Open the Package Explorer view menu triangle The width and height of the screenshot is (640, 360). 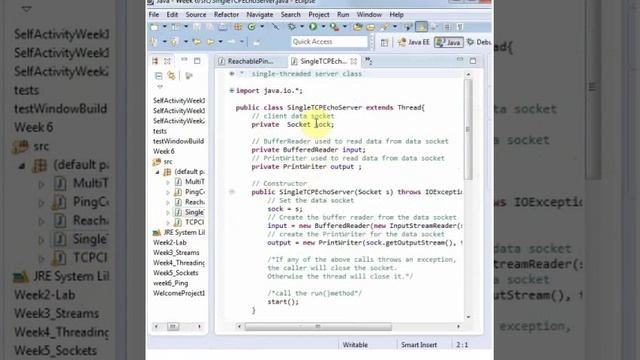coord(160,87)
